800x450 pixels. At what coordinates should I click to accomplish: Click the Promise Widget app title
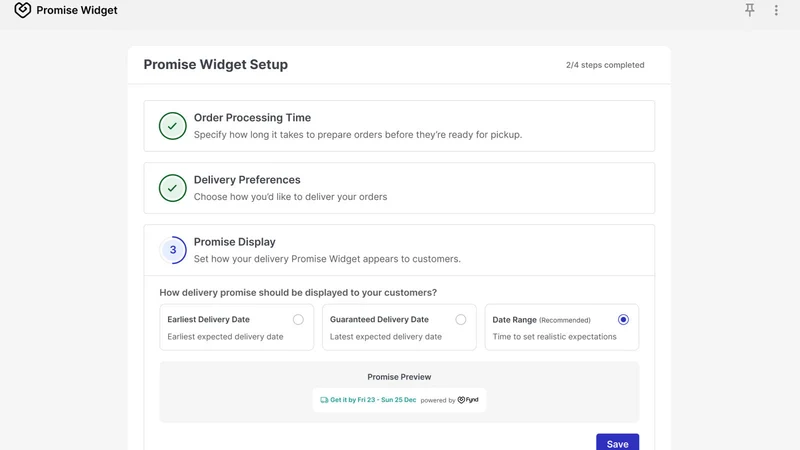pyautogui.click(x=77, y=10)
